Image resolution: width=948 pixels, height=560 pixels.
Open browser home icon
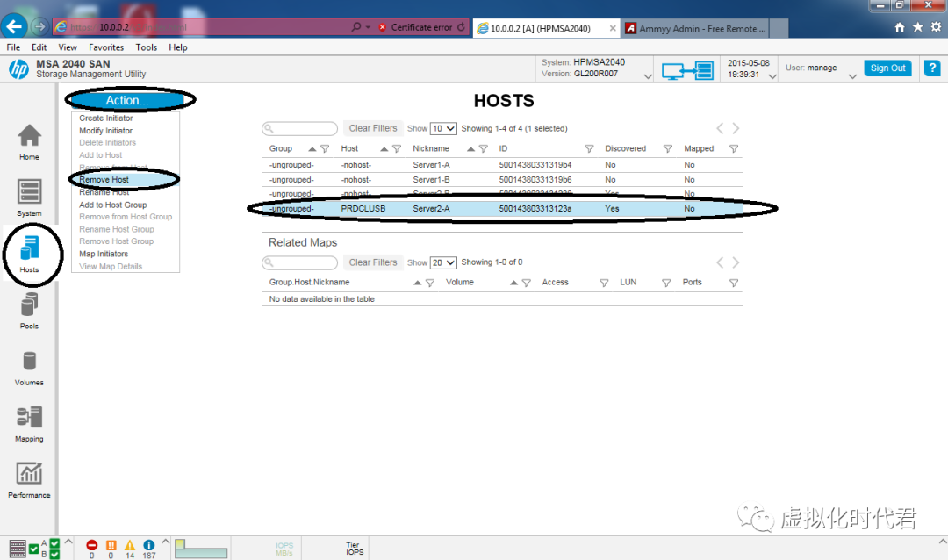coord(900,27)
